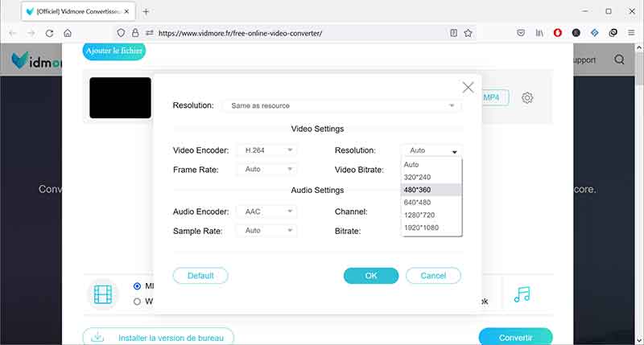Go to the browser home page
This screenshot has height=345, width=644.
68,33
